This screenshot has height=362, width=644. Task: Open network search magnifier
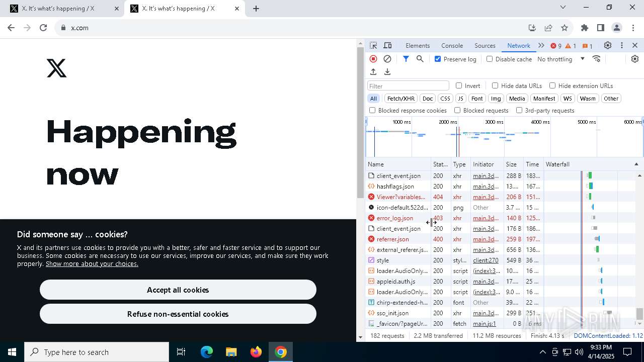(x=420, y=59)
